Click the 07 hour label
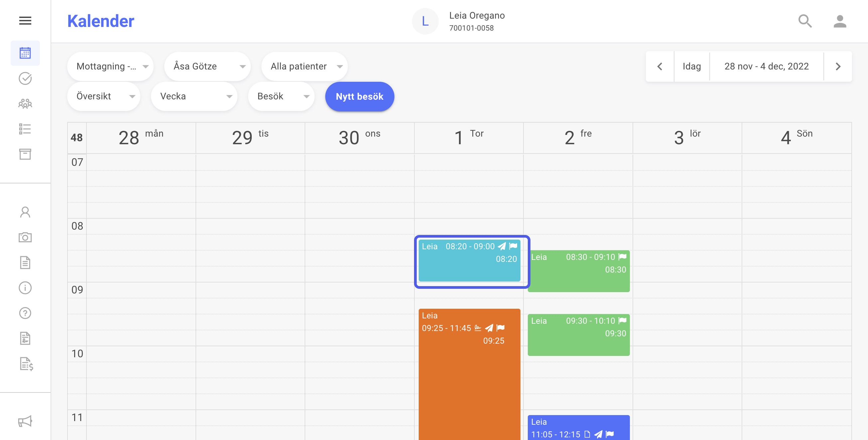868x440 pixels. coord(77,162)
